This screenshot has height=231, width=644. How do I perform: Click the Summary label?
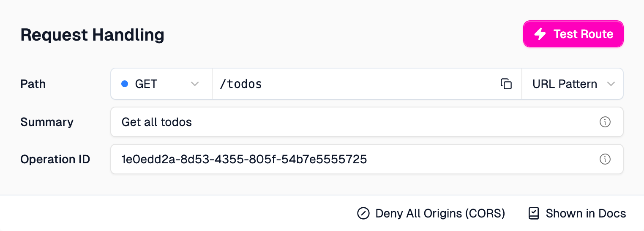(x=46, y=122)
